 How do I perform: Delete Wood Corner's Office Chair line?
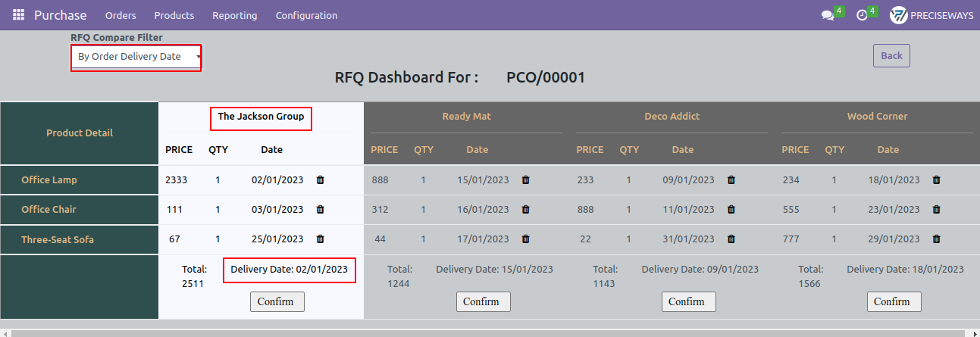click(937, 210)
